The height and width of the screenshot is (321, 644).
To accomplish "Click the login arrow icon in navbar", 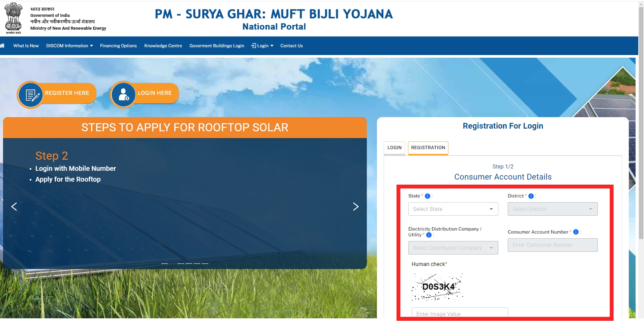I will pos(254,46).
